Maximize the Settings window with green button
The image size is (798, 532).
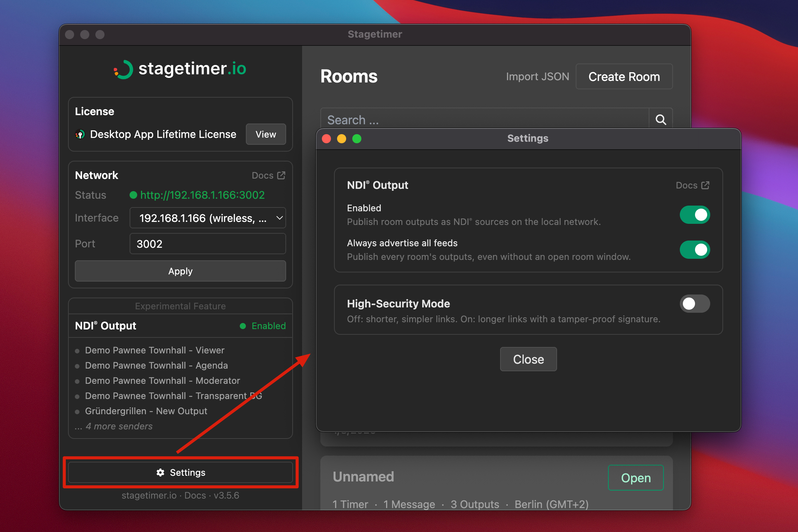tap(357, 139)
